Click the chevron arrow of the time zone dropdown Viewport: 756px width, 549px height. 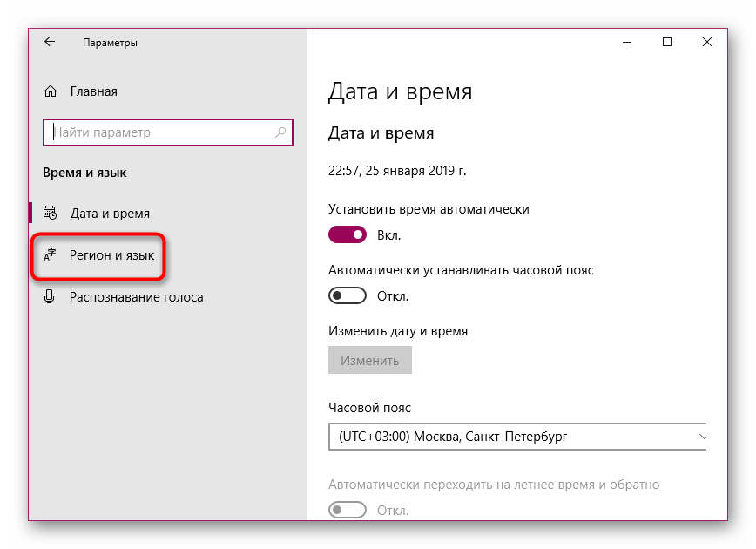coord(702,436)
